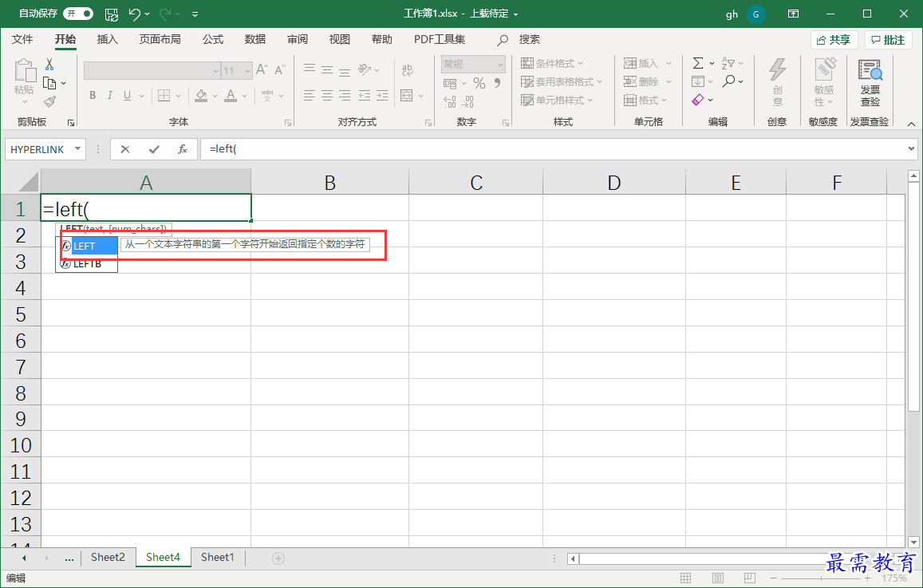Open the PDF工具集 tab
The image size is (923, 588).
click(439, 39)
